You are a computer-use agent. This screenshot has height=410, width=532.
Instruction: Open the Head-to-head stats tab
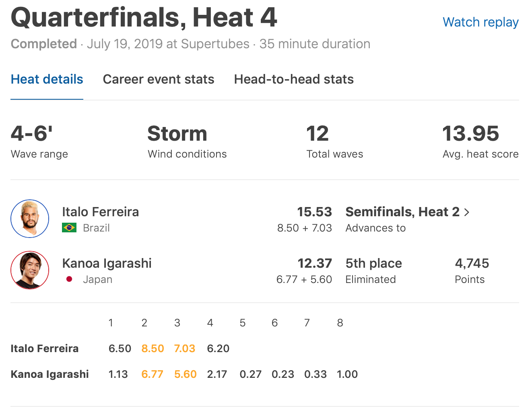tap(294, 79)
